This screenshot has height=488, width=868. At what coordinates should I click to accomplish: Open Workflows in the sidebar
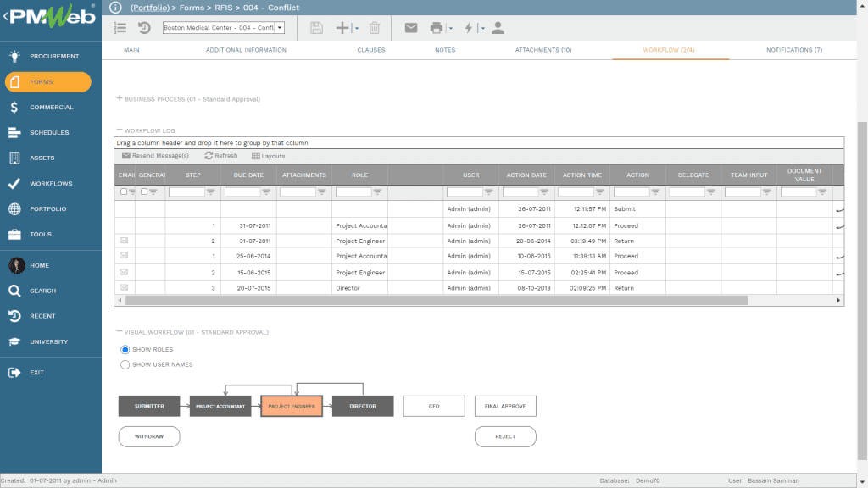point(50,183)
